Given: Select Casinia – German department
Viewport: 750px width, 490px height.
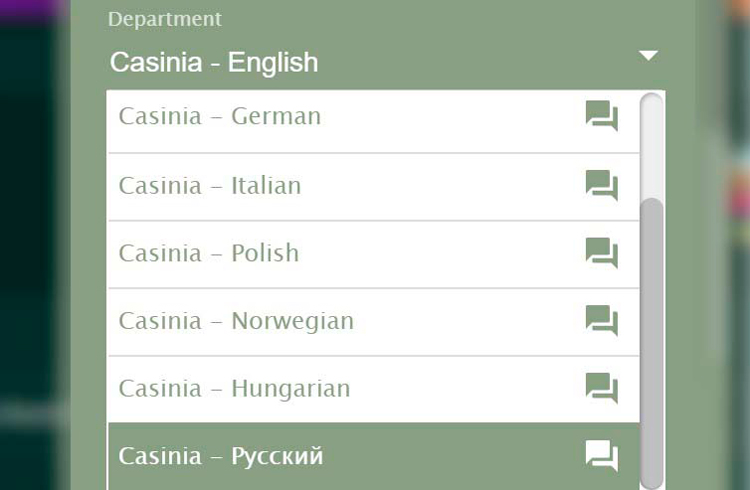Looking at the screenshot, I should pos(220,117).
